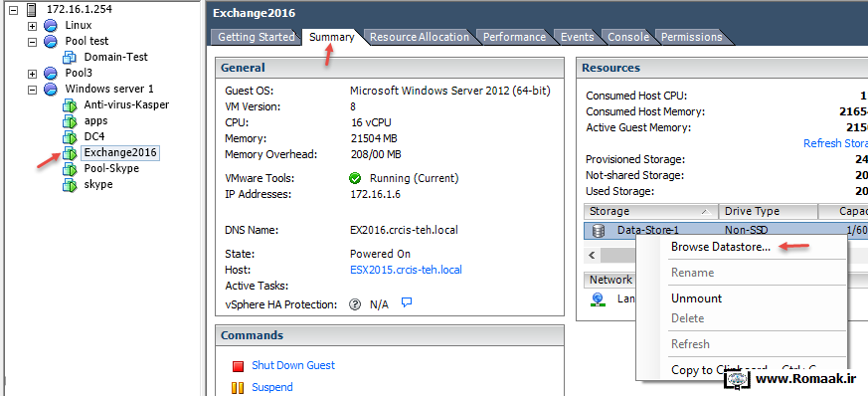Click the Pool3 resource pool icon
The width and height of the screenshot is (868, 396).
(x=51, y=73)
